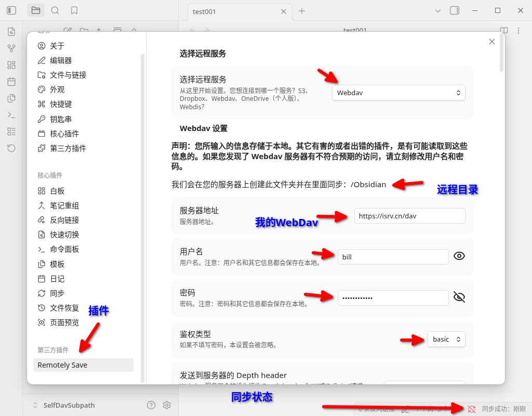
Task: Open the 第三方插件 settings section
Action: click(x=83, y=148)
